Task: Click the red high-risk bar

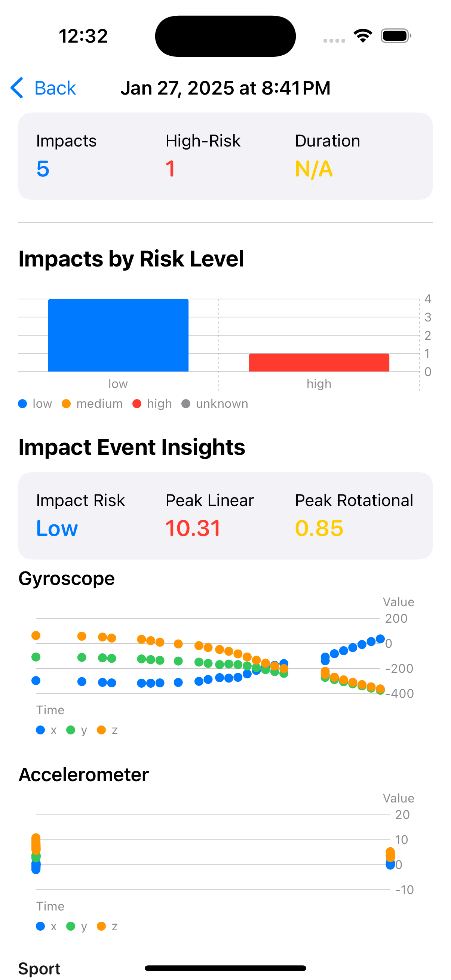Action: (319, 363)
